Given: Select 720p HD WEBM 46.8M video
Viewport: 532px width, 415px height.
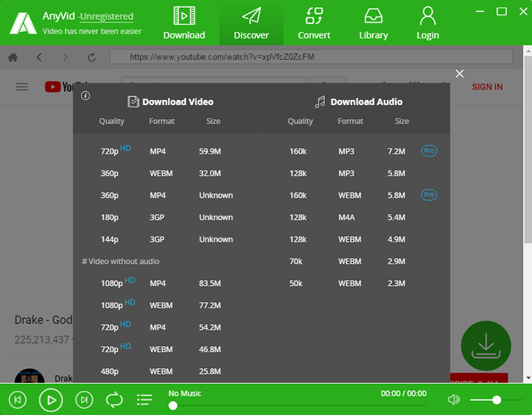Looking at the screenshot, I should point(167,349).
